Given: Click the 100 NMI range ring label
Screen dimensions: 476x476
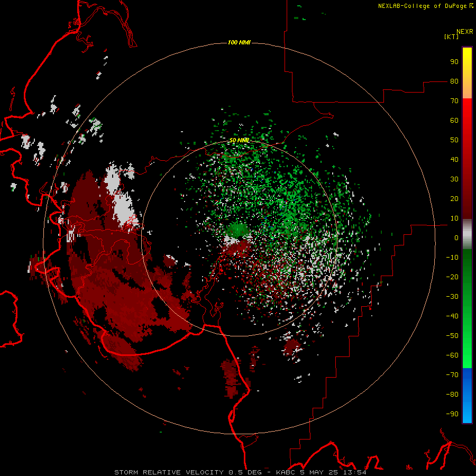Looking at the screenshot, I should pyautogui.click(x=239, y=42).
